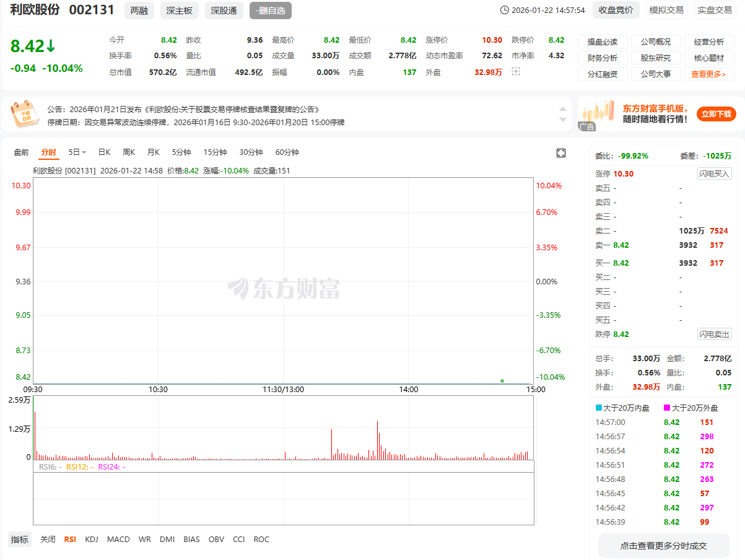Screen dimensions: 745x560
Task: Select the CCI indicator
Action: coord(238,540)
